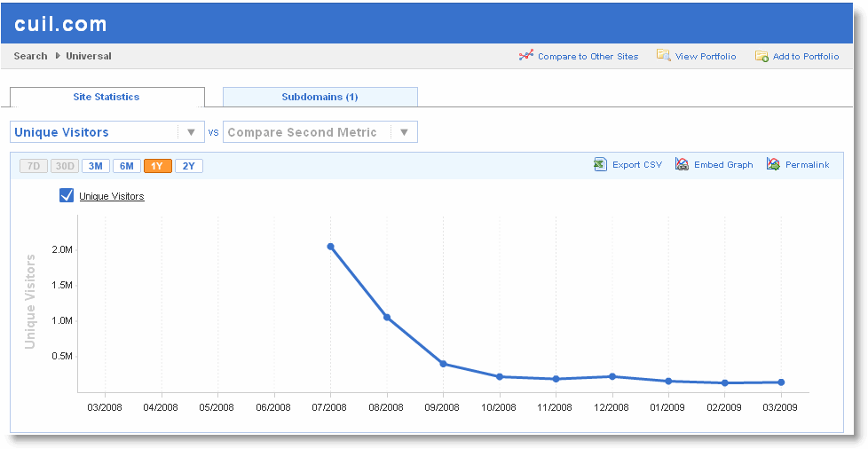Image resolution: width=868 pixels, height=449 pixels.
Task: Click the Add to Portfolio link
Action: [806, 57]
